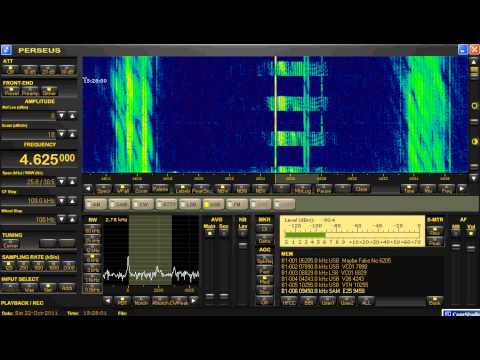Screen dimensions: 480x360
Task: Toggle the Notch filter button
Action: (x=141, y=301)
